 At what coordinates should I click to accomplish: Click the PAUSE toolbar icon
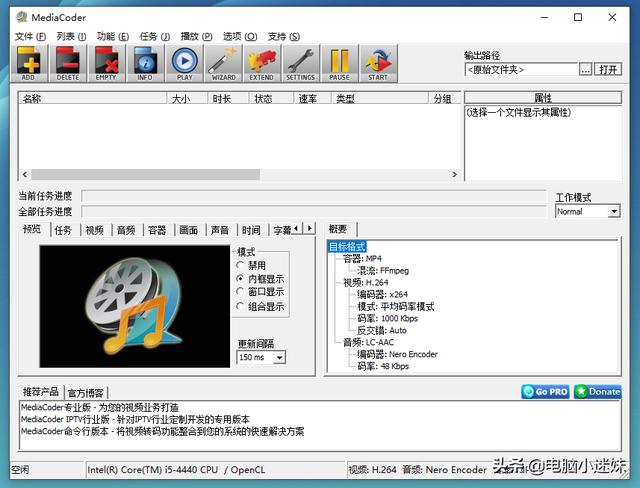pos(339,64)
